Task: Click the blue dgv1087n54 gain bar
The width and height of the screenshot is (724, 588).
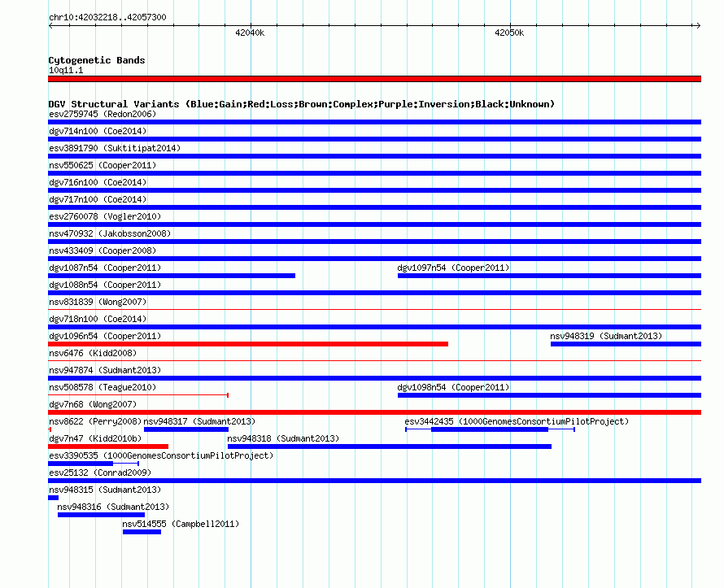Action: pyautogui.click(x=172, y=276)
